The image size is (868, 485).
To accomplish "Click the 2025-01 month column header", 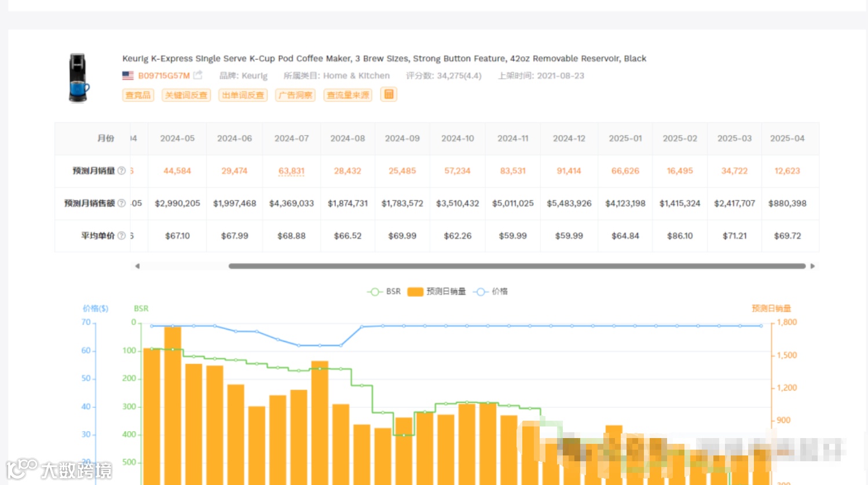I will (625, 138).
